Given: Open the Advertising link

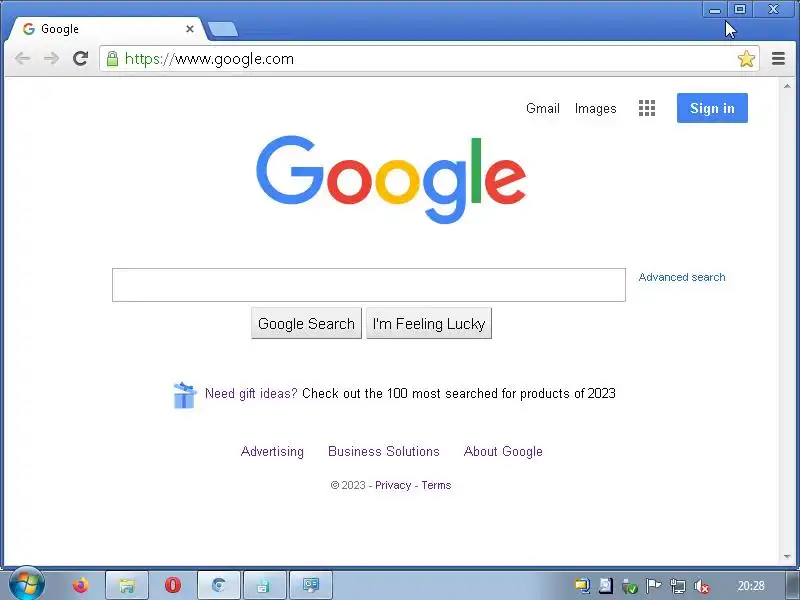Looking at the screenshot, I should pos(272,452).
